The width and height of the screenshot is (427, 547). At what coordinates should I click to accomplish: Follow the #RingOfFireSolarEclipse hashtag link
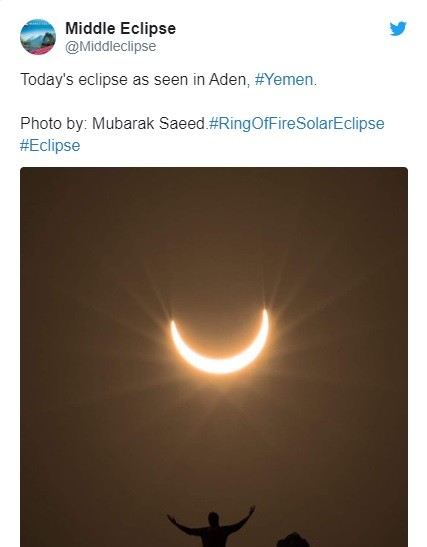click(x=296, y=123)
